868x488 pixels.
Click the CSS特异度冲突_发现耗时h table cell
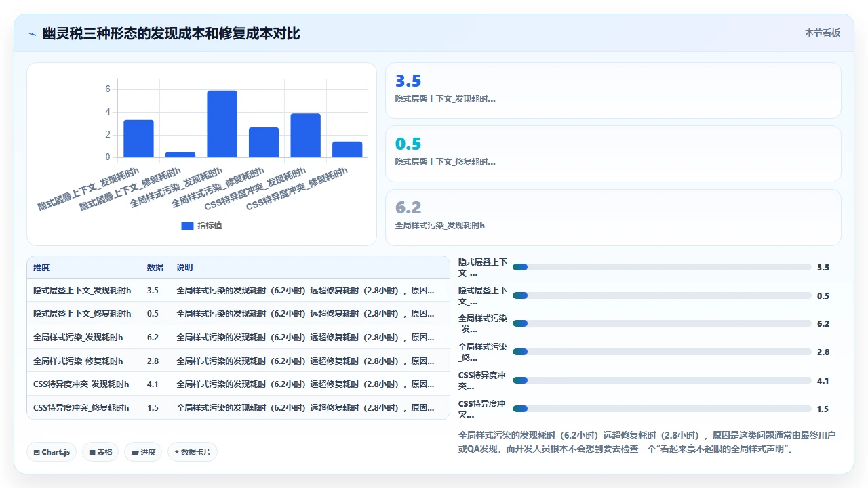click(81, 384)
